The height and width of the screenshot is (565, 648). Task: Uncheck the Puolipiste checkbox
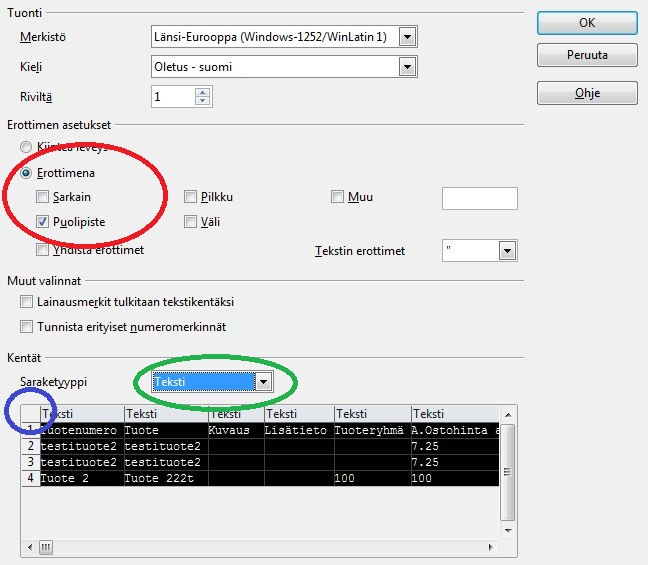coord(42,222)
